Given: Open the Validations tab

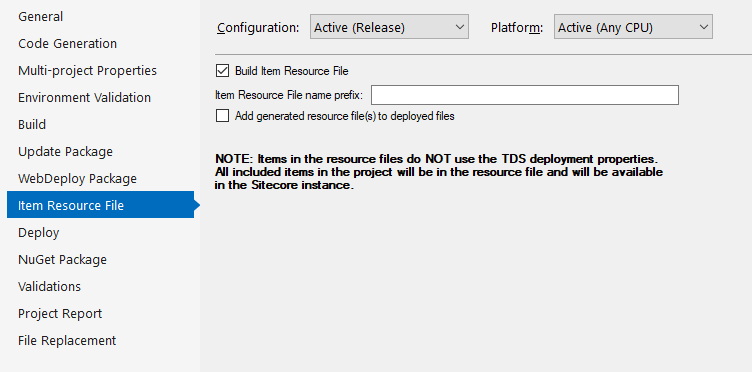Looking at the screenshot, I should (x=49, y=286).
